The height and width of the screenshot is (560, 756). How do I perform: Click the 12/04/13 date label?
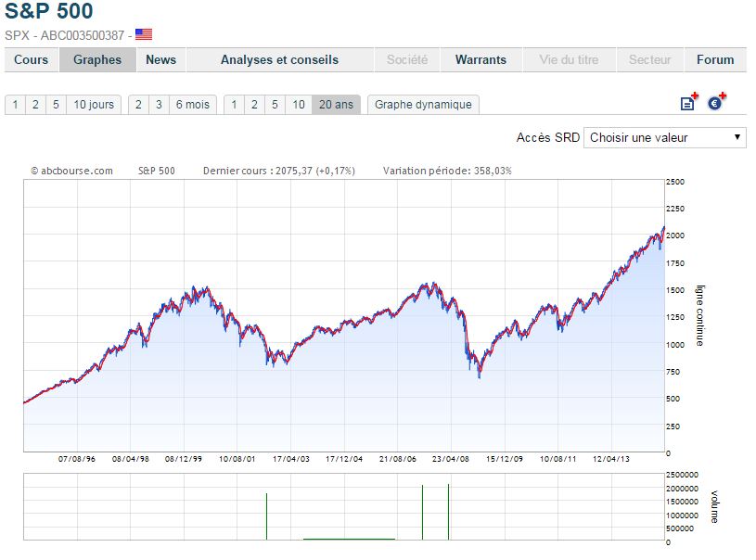pos(611,459)
